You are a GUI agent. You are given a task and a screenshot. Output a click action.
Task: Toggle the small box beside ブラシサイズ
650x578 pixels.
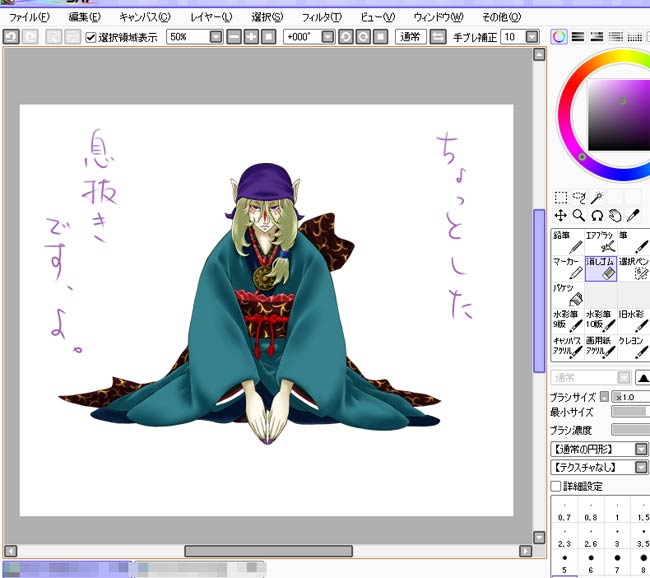tap(604, 396)
